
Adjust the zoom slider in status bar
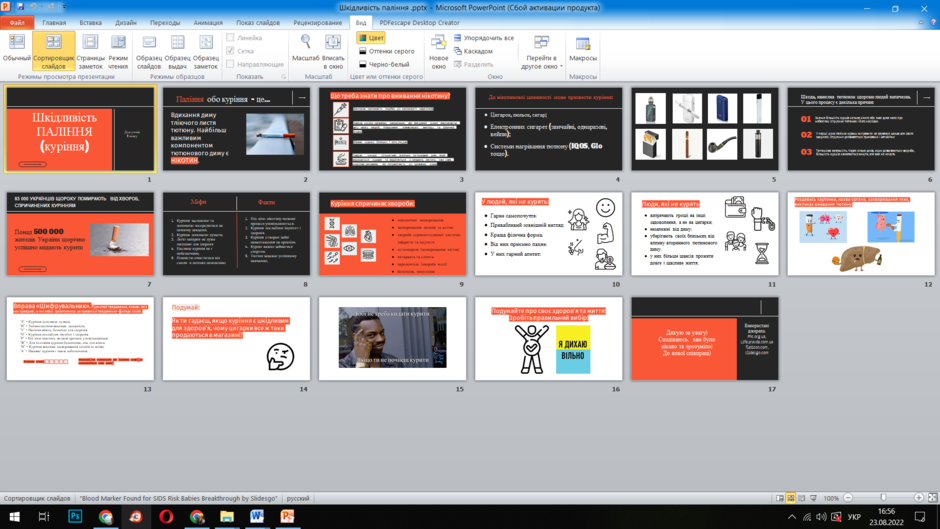pos(883,498)
